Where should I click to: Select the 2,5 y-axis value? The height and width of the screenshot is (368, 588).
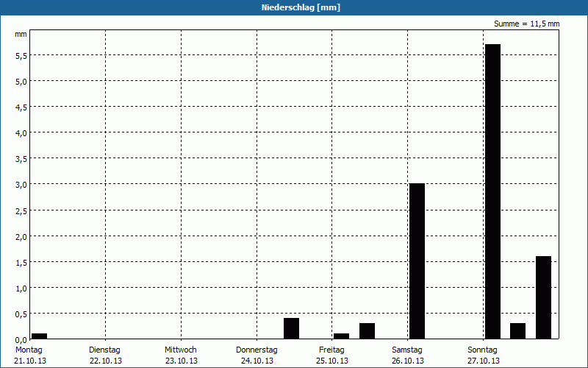click(21, 210)
